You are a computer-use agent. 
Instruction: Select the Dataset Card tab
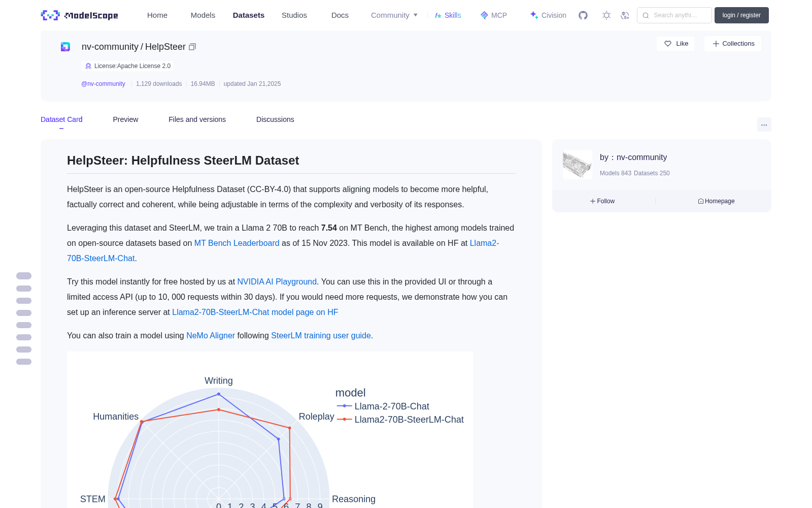point(61,119)
